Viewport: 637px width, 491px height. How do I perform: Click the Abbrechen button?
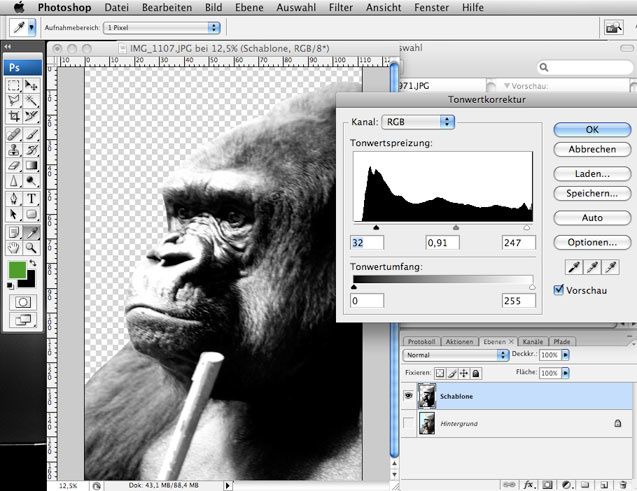[591, 149]
